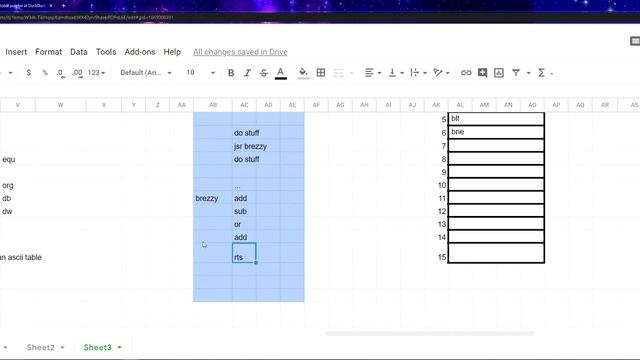Open a new browser tab
This screenshot has width=640, height=360.
pos(63,6)
